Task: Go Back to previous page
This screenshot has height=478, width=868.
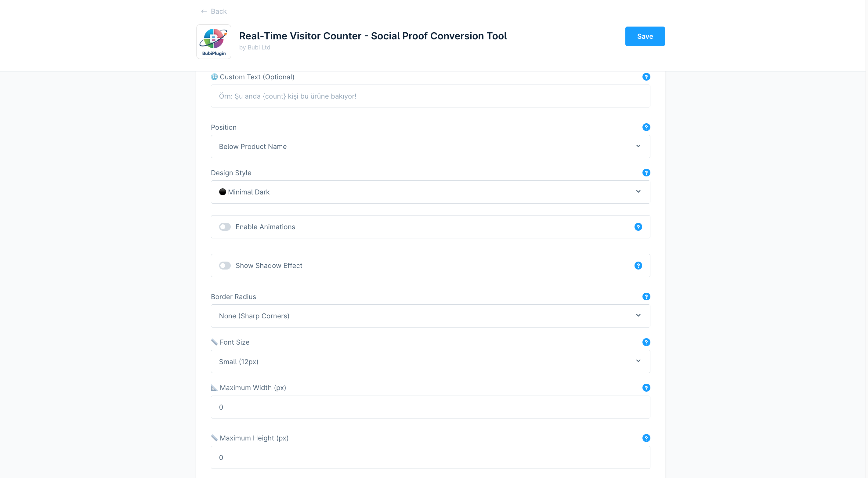Action: (x=214, y=12)
